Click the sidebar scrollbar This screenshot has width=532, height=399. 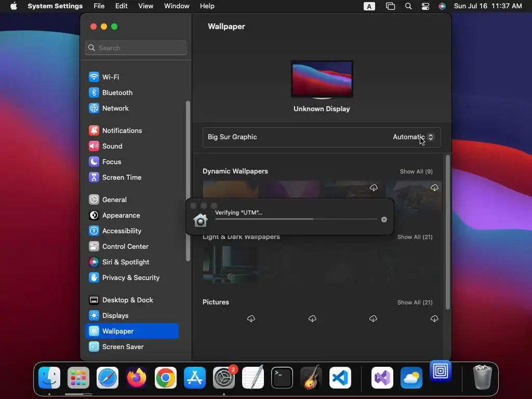188,181
